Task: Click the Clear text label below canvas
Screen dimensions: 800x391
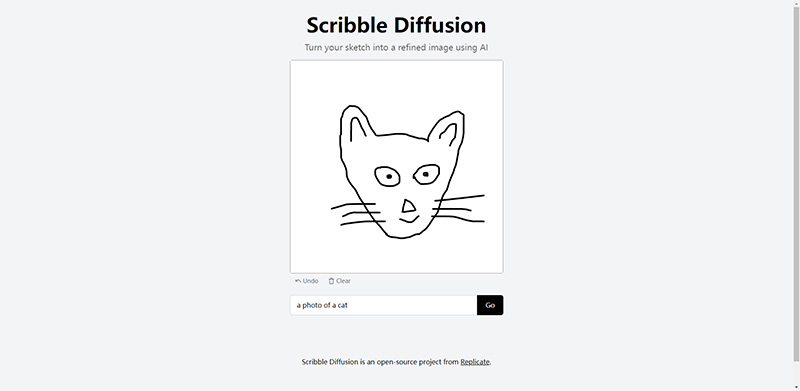Action: coord(343,281)
